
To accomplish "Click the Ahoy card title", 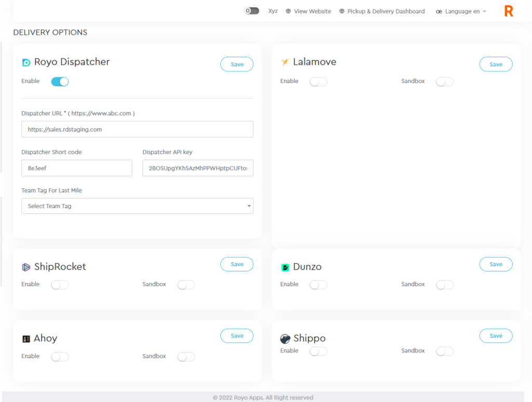I will pos(46,338).
